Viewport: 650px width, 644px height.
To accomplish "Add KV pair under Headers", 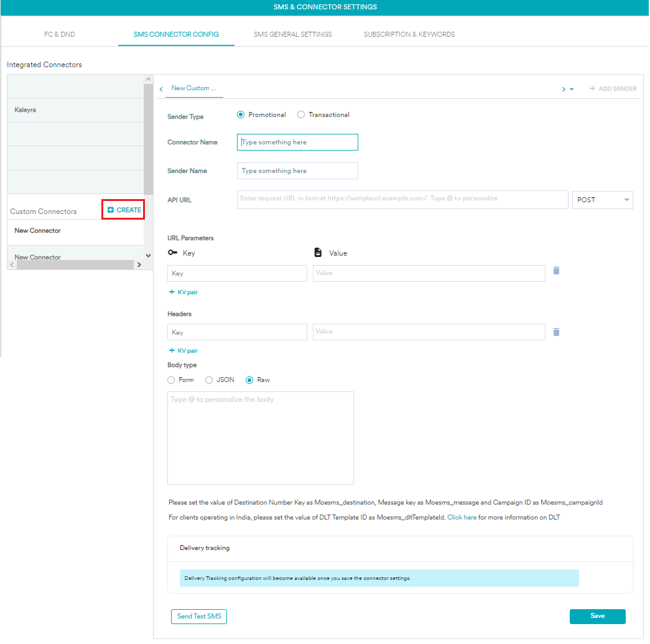I will 183,351.
